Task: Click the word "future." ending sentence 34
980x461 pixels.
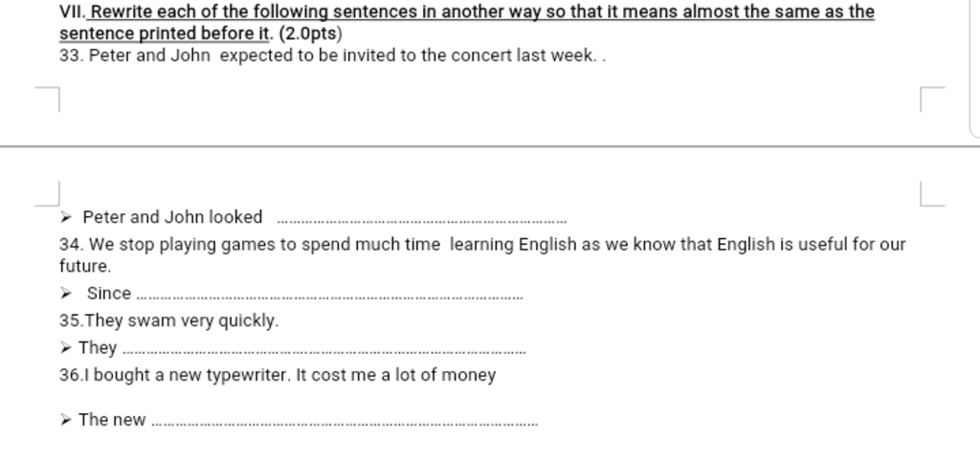Action: 85,266
